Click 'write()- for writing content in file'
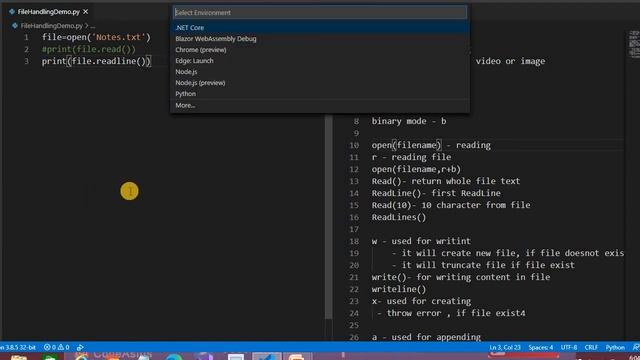 pos(461,277)
